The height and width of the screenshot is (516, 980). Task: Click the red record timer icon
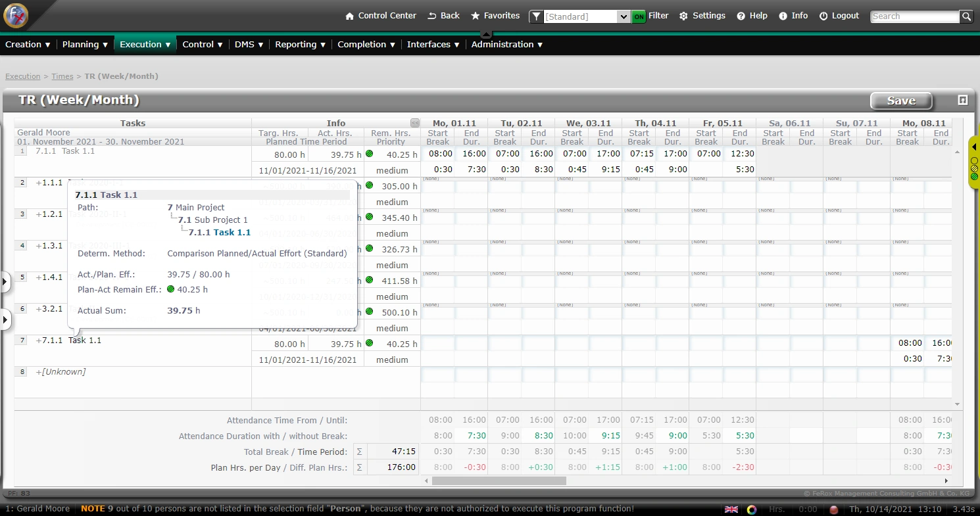point(834,509)
